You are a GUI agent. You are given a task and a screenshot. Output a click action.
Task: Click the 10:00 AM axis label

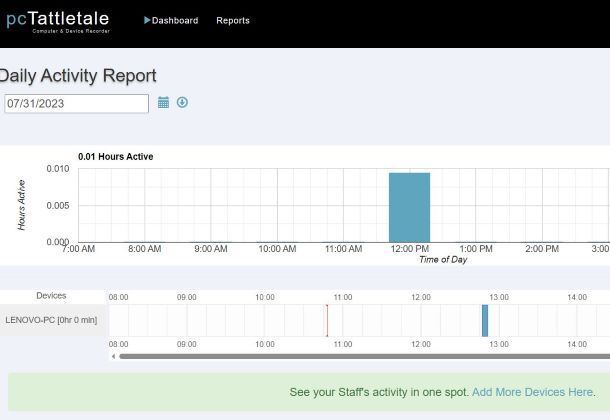277,249
